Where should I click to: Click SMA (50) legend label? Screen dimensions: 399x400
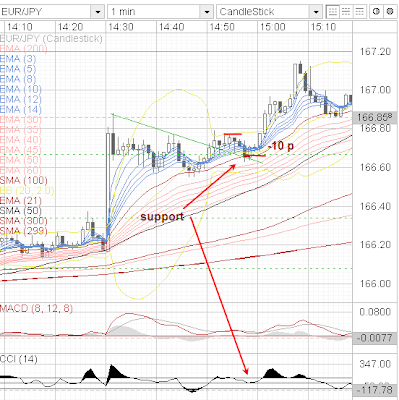21,211
